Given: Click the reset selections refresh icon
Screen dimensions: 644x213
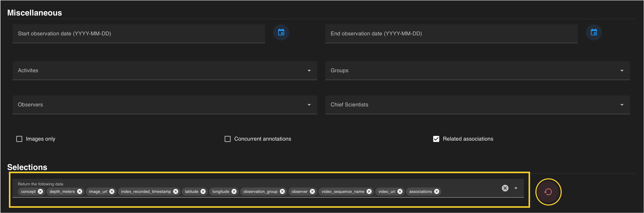Looking at the screenshot, I should 548,192.
